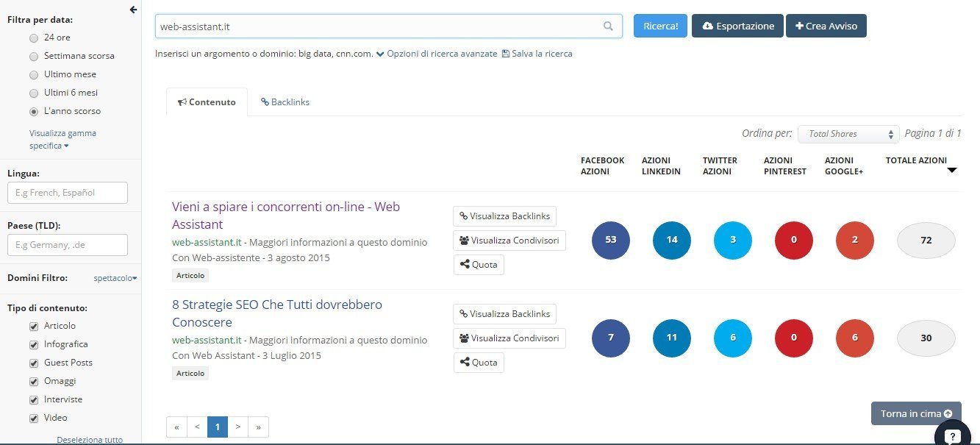Collapse sidebar with the left arrow icon
Image resolution: width=980 pixels, height=445 pixels.
(133, 10)
